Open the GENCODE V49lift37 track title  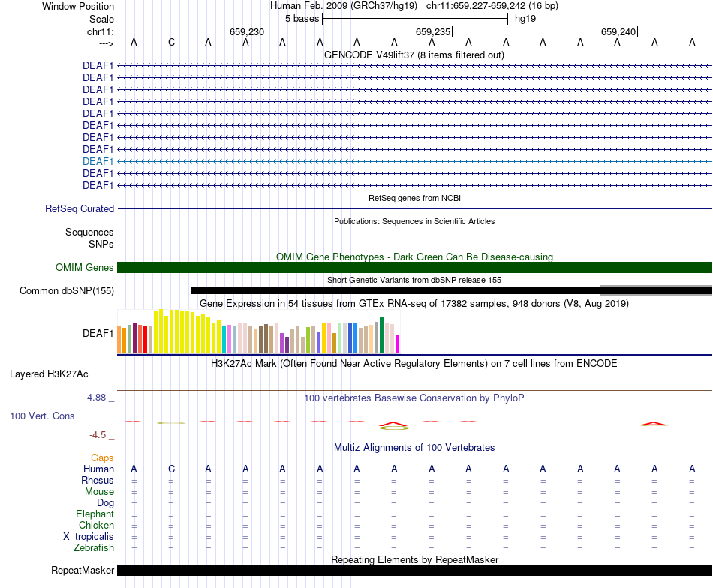click(x=414, y=55)
